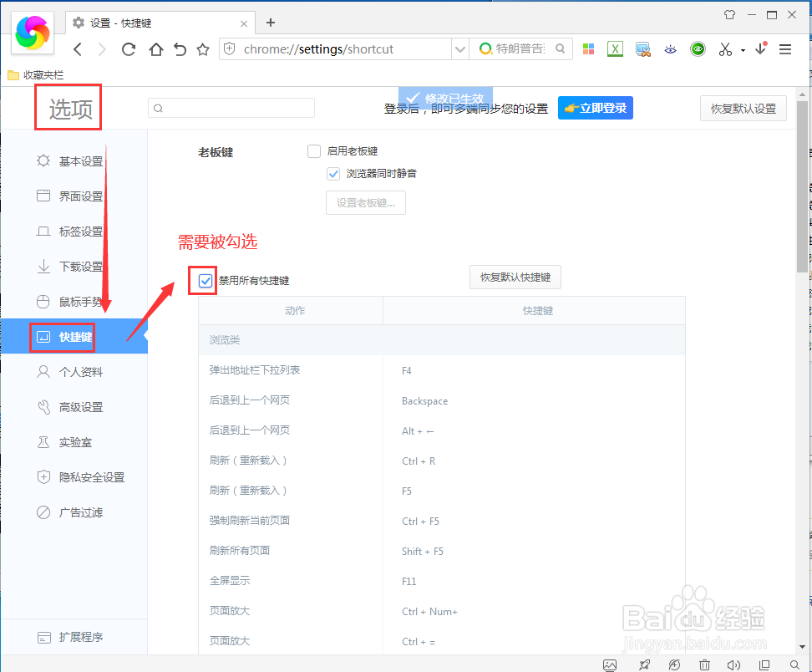Enable the 启用老板键 checkbox

313,150
